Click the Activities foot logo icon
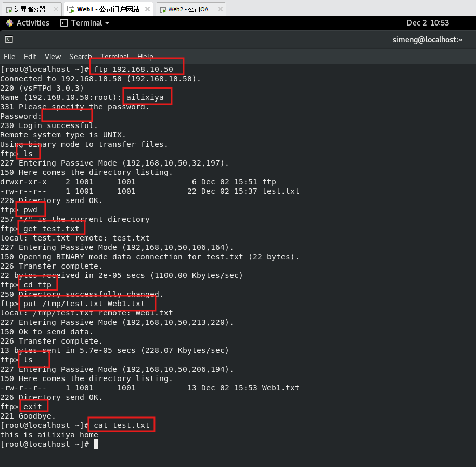Screen dimensions: 476x467 coord(9,23)
